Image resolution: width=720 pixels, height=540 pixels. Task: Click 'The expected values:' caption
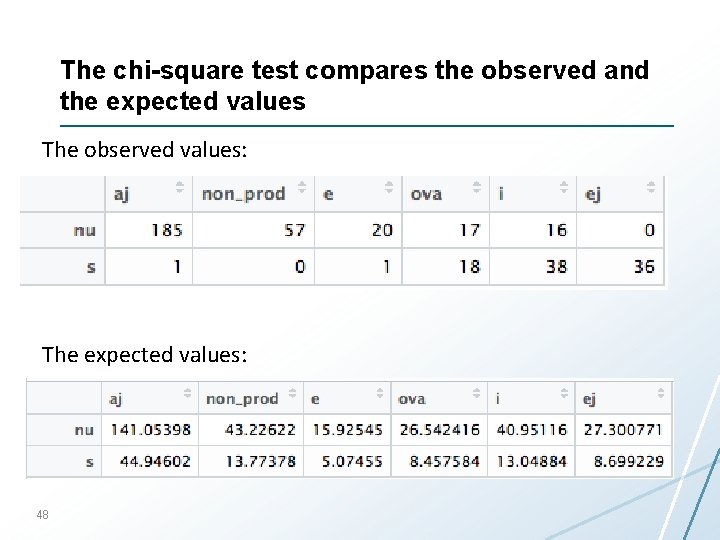coord(145,355)
